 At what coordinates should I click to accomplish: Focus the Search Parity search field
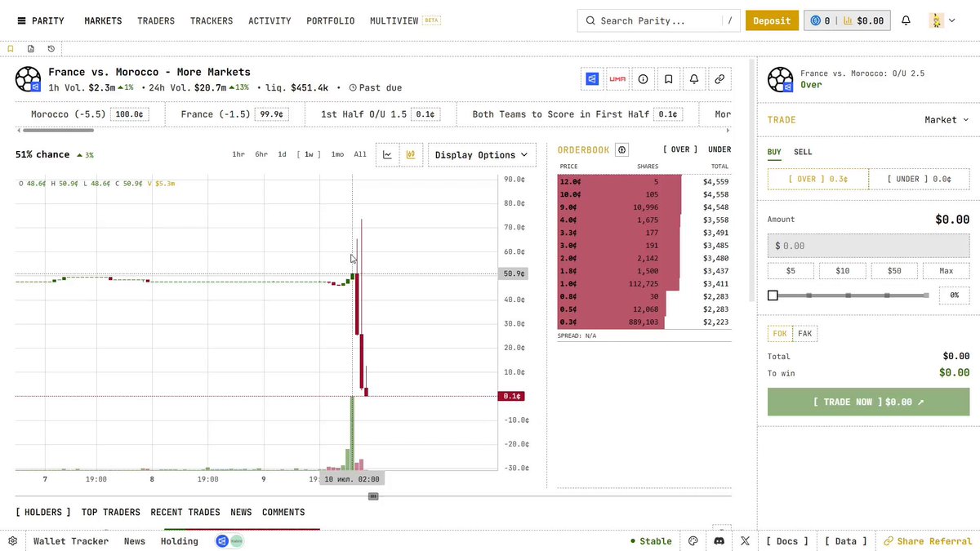pyautogui.click(x=660, y=20)
